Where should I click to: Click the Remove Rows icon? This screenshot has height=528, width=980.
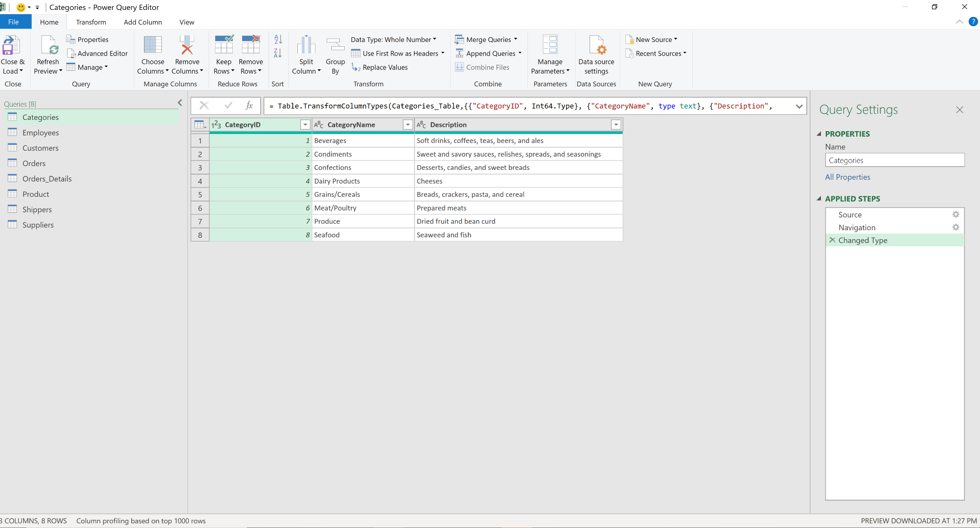251,45
